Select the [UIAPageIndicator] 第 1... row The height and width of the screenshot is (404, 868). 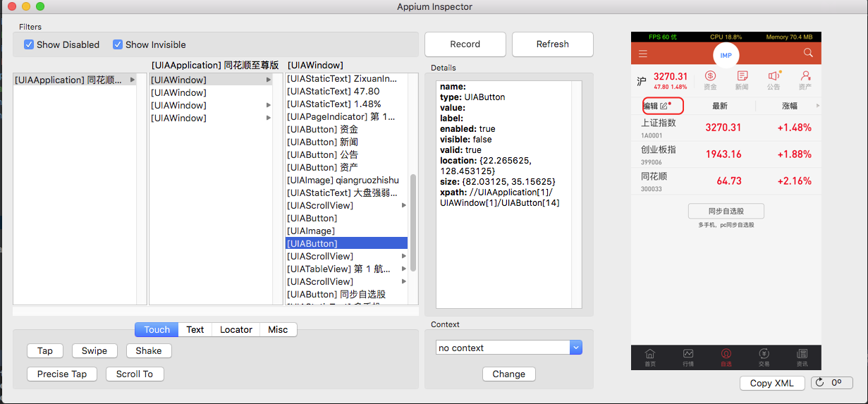(346, 117)
